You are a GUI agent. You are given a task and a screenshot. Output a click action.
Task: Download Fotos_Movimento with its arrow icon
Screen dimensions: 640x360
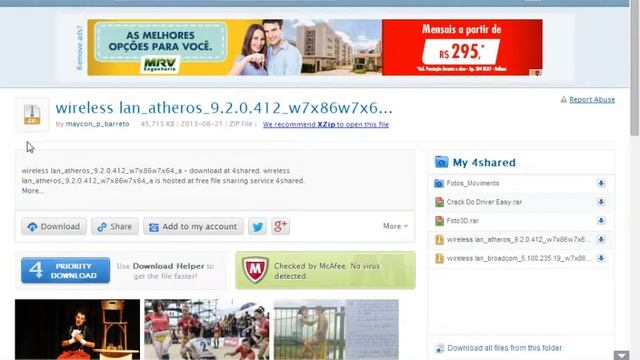601,183
